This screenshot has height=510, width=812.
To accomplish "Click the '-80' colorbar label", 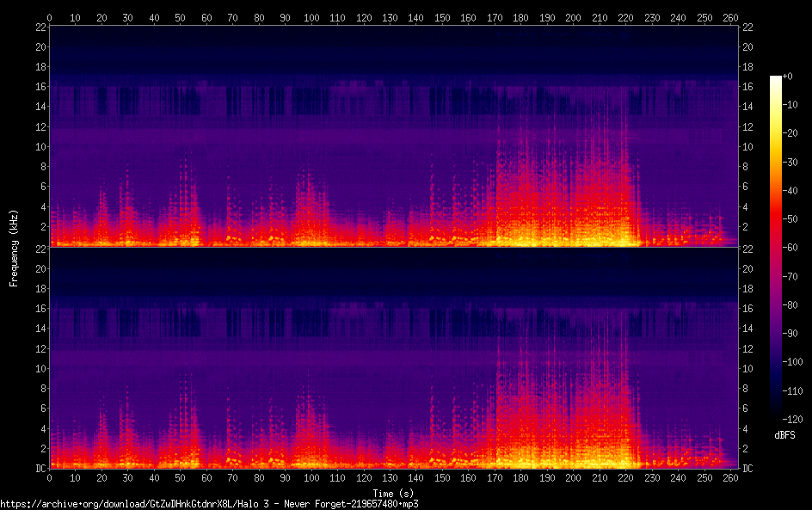I will click(x=790, y=305).
